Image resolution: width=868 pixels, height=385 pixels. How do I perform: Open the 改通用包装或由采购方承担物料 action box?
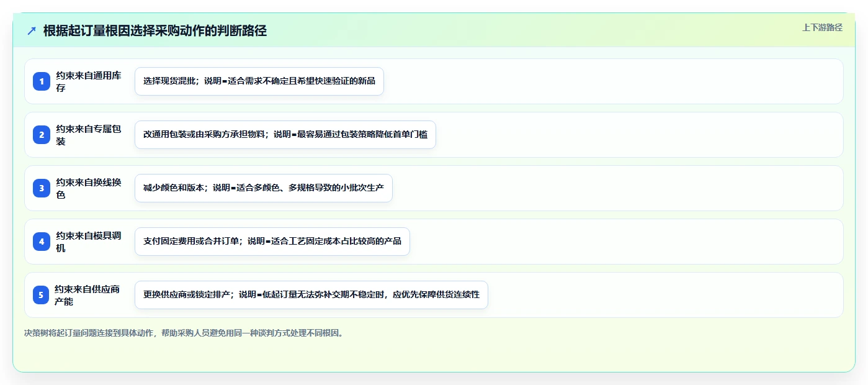(x=285, y=135)
